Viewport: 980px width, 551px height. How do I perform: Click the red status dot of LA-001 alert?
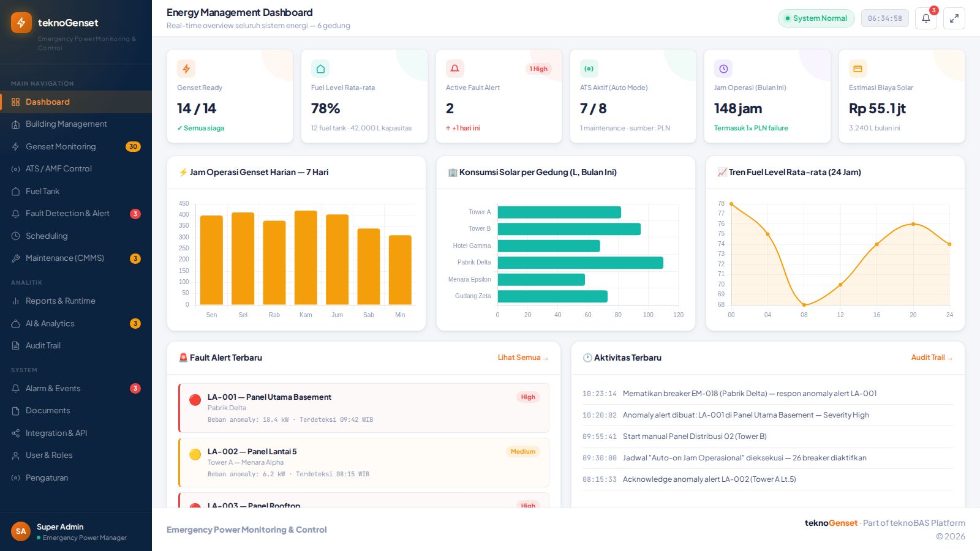(195, 400)
